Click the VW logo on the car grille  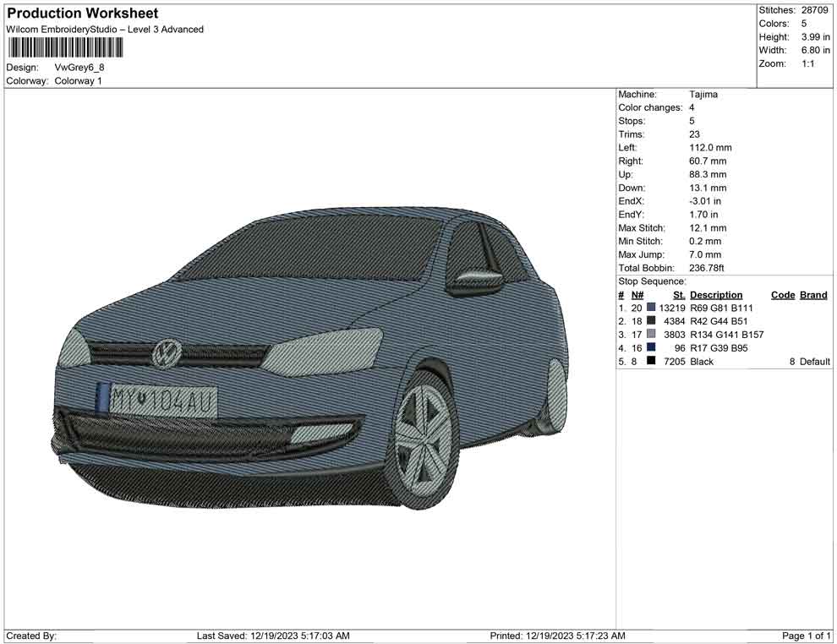tap(167, 352)
